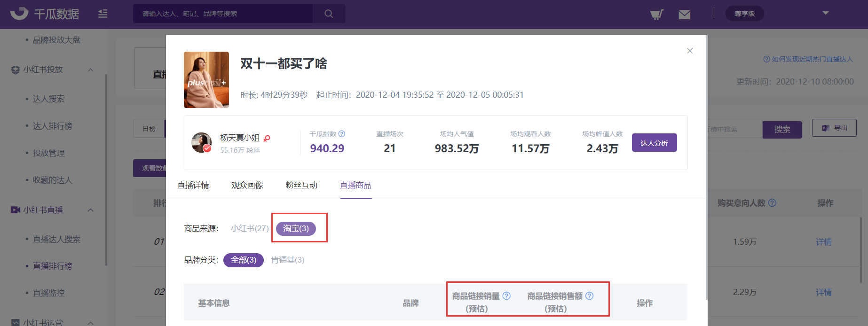Click the sidebar vertical scrollbar

(106, 169)
